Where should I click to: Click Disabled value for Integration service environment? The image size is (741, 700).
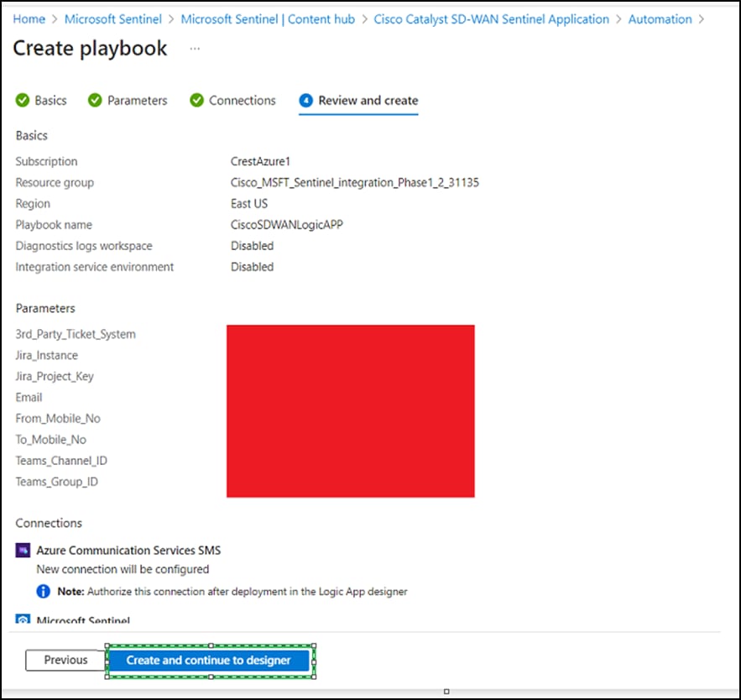(x=252, y=267)
